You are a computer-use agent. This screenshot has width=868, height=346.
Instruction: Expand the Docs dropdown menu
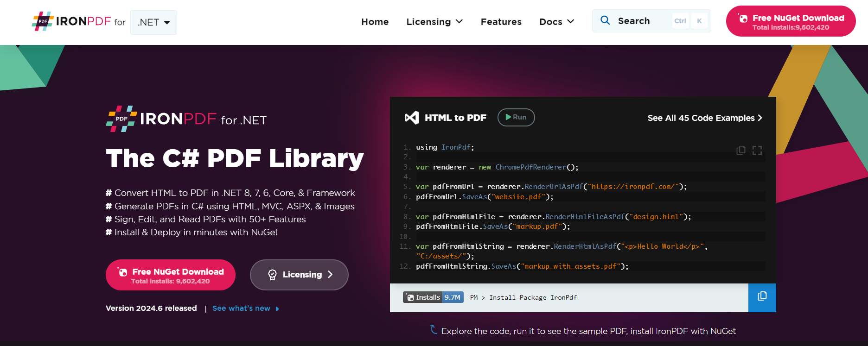click(x=556, y=22)
